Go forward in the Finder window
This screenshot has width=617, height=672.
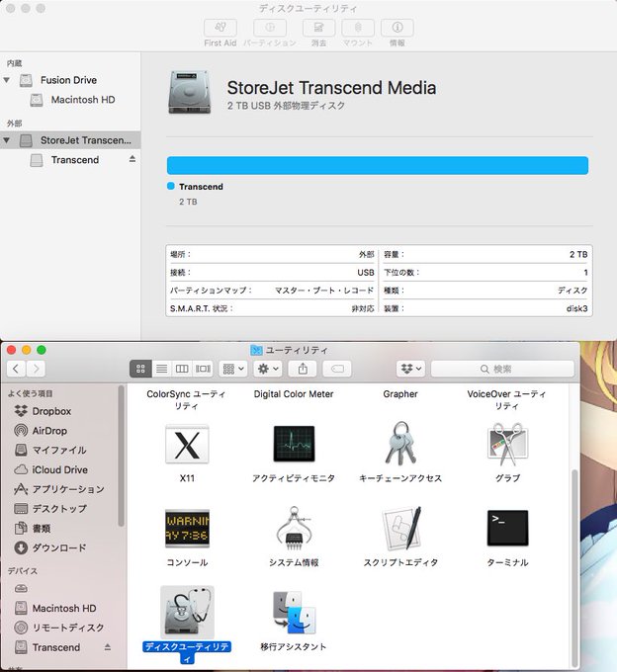click(x=36, y=369)
